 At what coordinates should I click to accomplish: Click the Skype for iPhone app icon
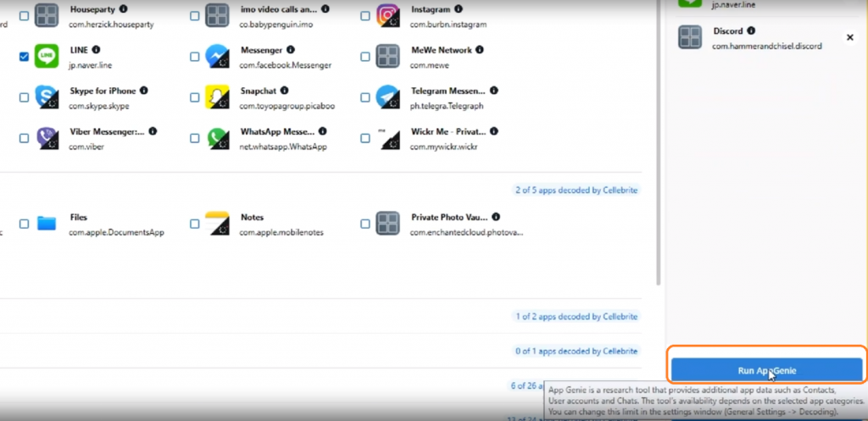[47, 97]
